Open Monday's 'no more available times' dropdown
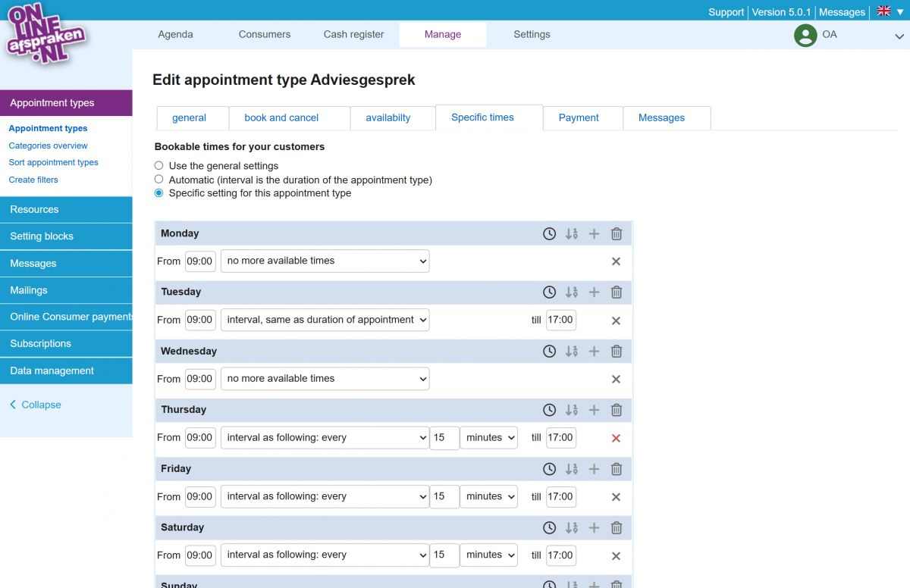 pos(325,261)
